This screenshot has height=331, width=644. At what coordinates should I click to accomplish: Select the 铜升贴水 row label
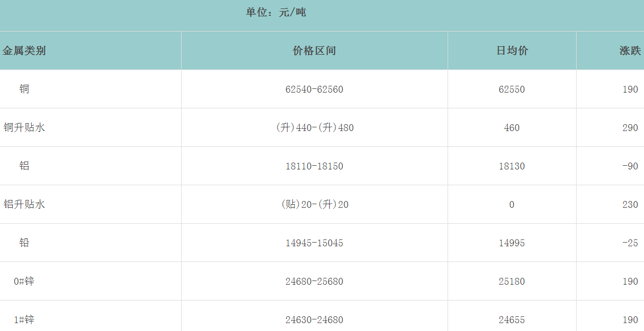click(24, 128)
